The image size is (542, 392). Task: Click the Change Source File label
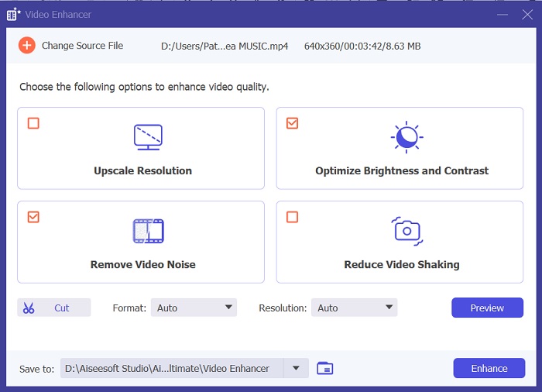coord(82,46)
